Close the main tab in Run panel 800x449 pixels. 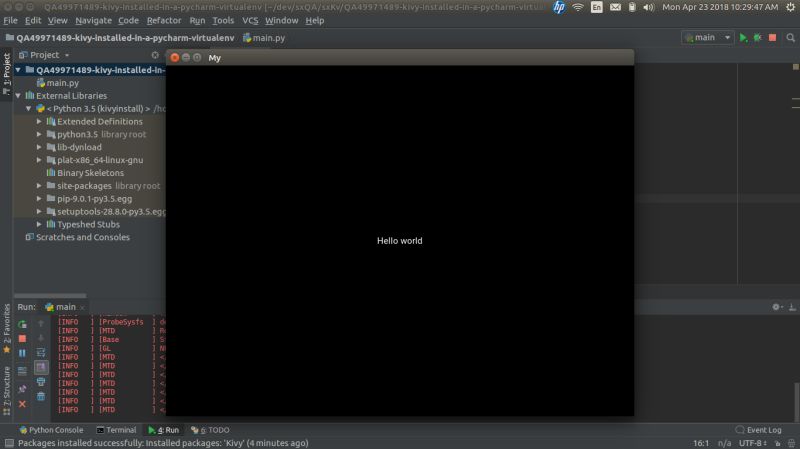pyautogui.click(x=82, y=307)
